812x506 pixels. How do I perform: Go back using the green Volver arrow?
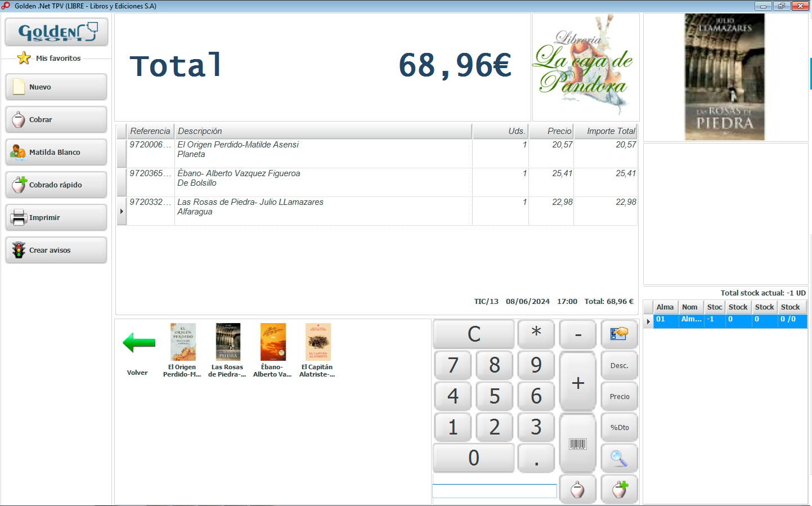coord(138,343)
